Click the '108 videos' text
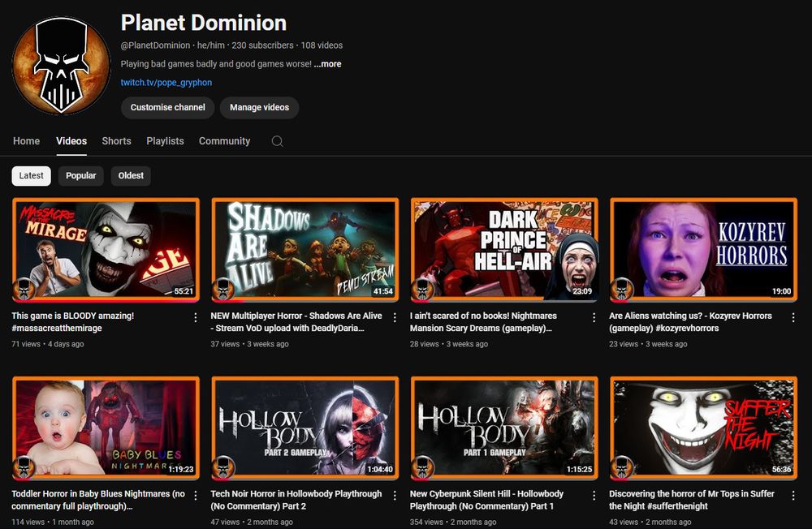Screen dimensions: 812x529 [322, 45]
